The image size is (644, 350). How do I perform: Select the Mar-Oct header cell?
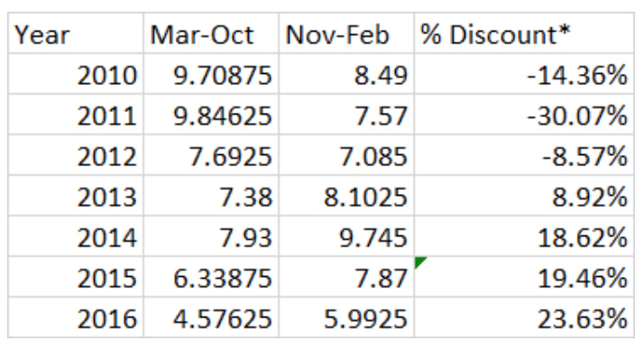coord(211,33)
